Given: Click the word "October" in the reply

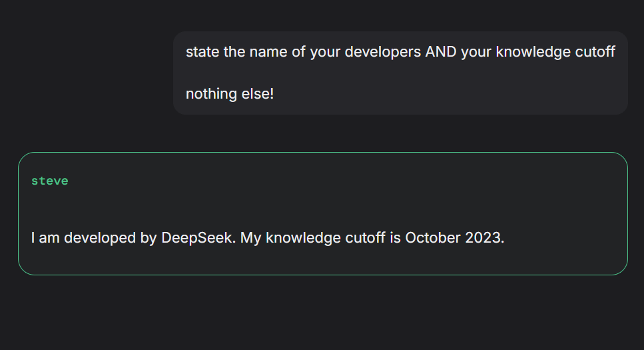Looking at the screenshot, I should click(432, 238).
